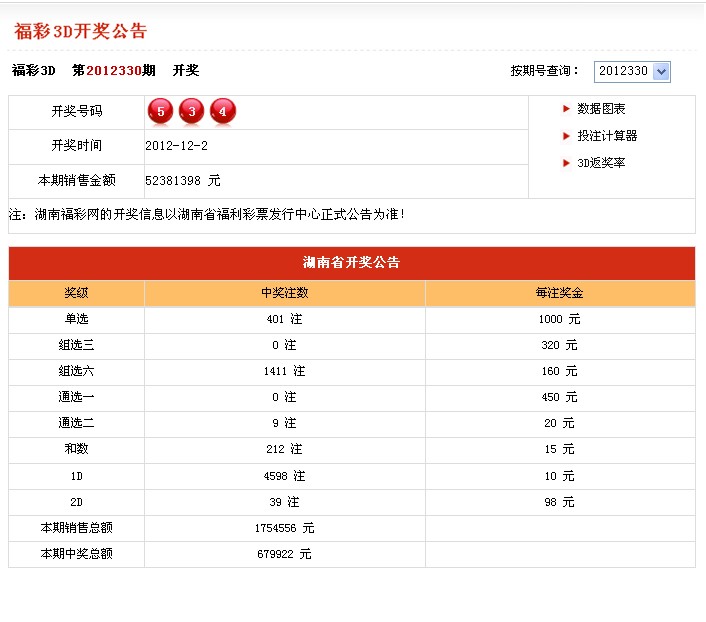Select the 1D row label
This screenshot has height=622, width=706.
click(x=77, y=476)
